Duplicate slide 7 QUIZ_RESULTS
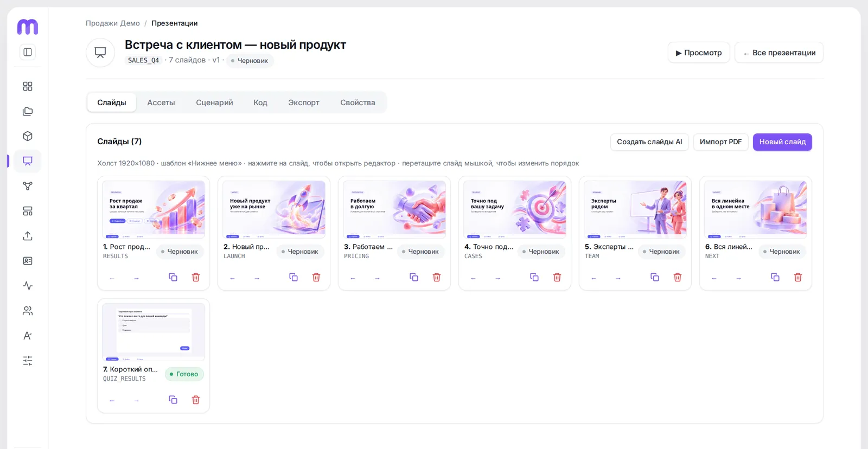Viewport: 868px width, 449px height. click(173, 400)
